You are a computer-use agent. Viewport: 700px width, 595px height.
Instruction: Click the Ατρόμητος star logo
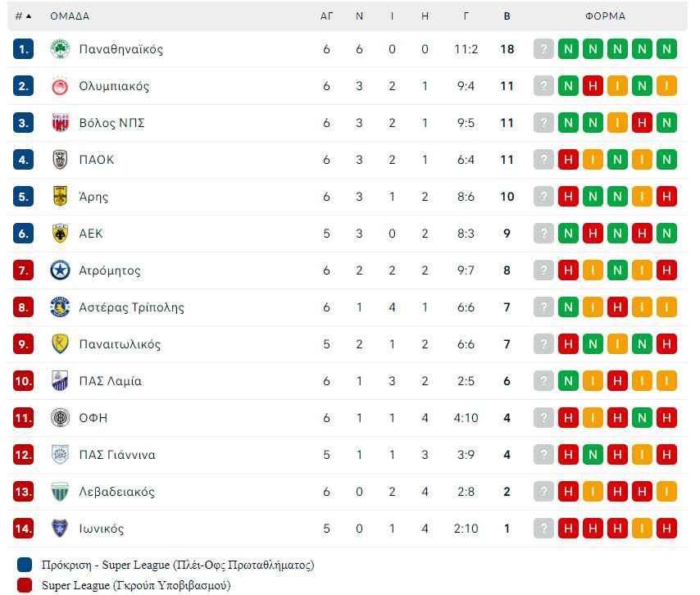(x=60, y=270)
